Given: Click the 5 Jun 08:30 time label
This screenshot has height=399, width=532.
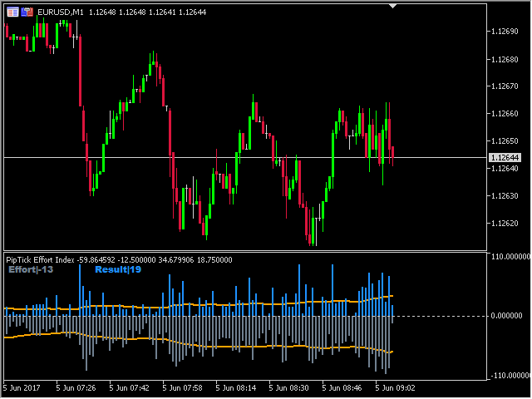Looking at the screenshot, I should (289, 388).
